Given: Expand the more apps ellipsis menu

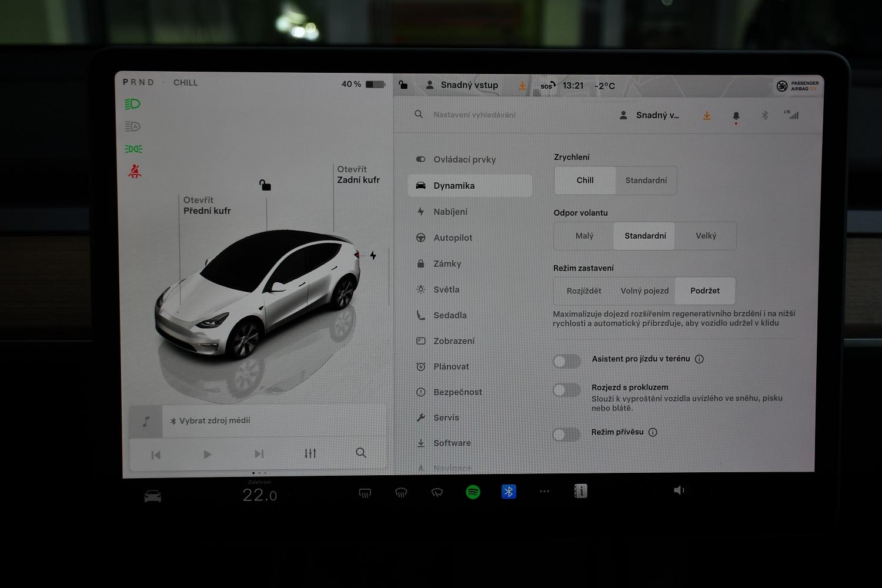Looking at the screenshot, I should 544,491.
